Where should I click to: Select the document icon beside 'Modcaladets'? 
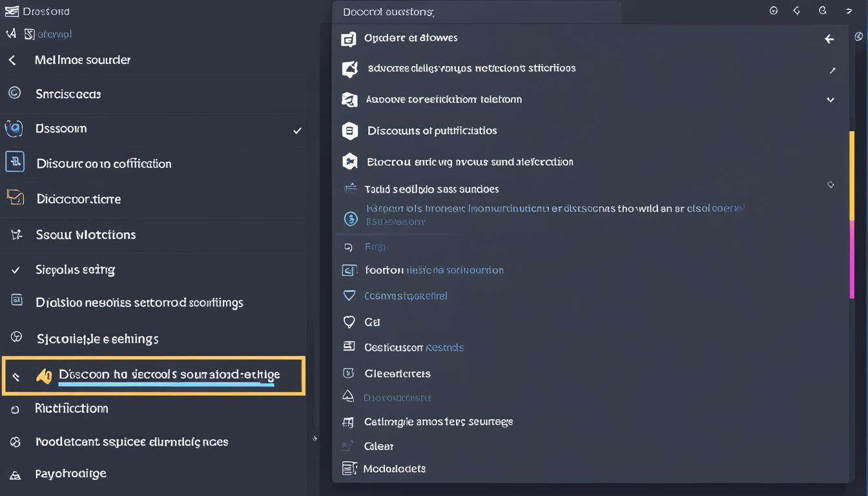point(349,468)
